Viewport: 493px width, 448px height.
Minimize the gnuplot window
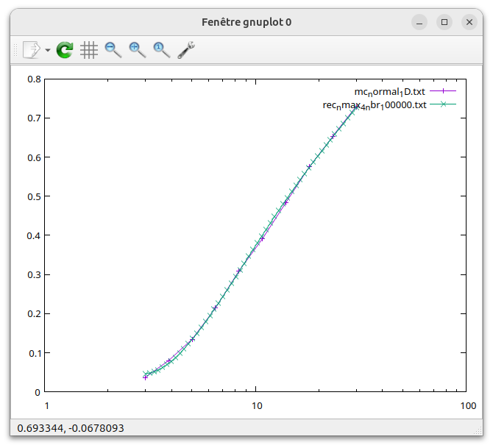(x=419, y=22)
